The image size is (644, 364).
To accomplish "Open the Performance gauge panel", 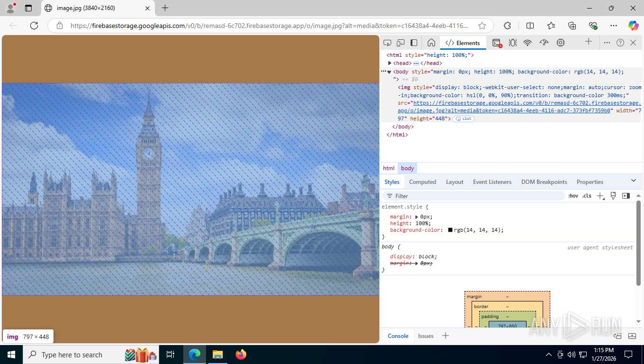I will (544, 43).
